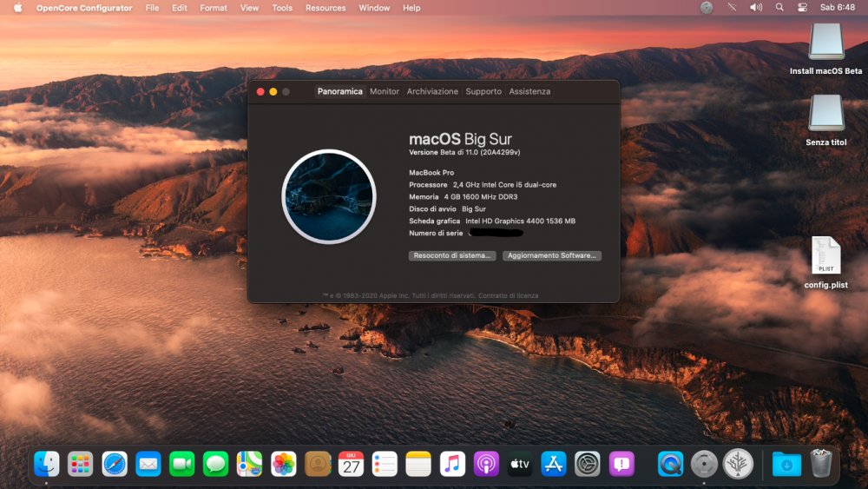
Task: Open App Store from the dock
Action: [554, 464]
